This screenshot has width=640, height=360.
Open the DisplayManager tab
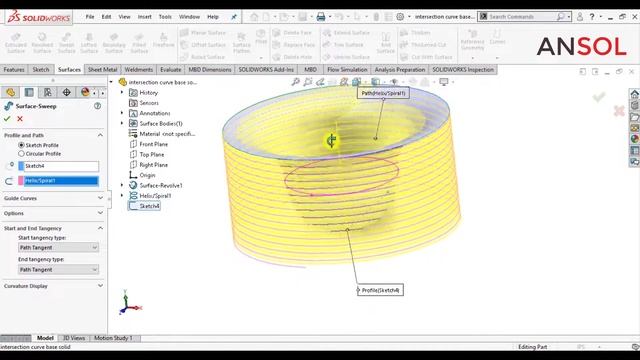pos(85,92)
